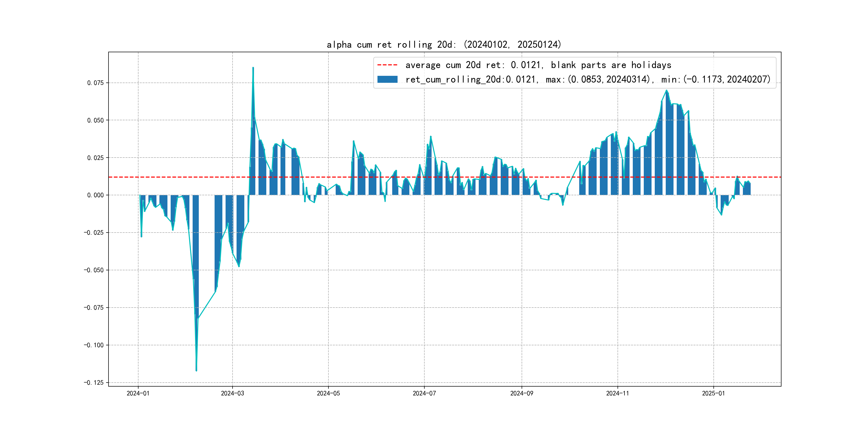Click the 2025-01 x-axis tick label
This screenshot has width=868, height=434.
713,393
